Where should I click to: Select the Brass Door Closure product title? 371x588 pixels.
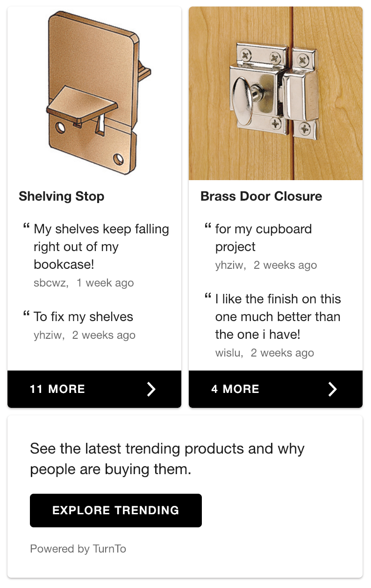pos(261,196)
